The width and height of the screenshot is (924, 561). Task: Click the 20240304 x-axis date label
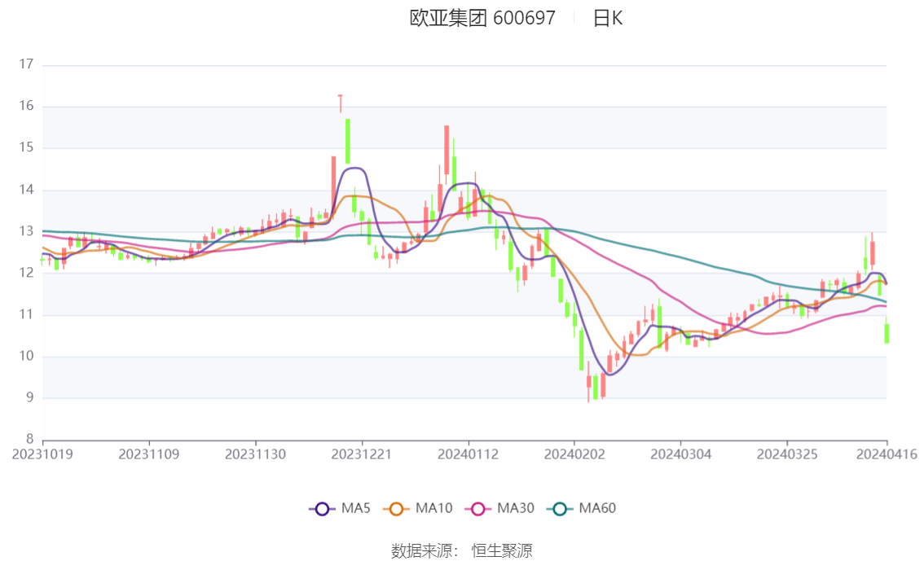680,454
